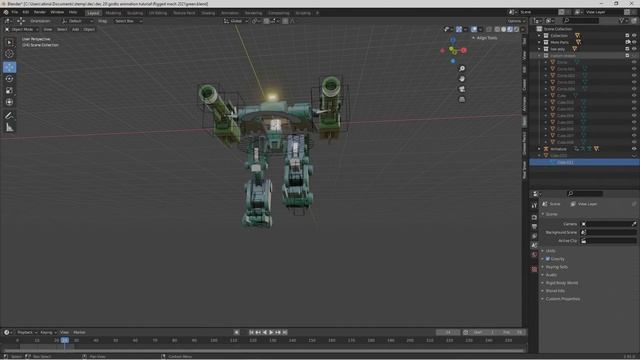Open the View Layer properties tab icon

point(534,236)
